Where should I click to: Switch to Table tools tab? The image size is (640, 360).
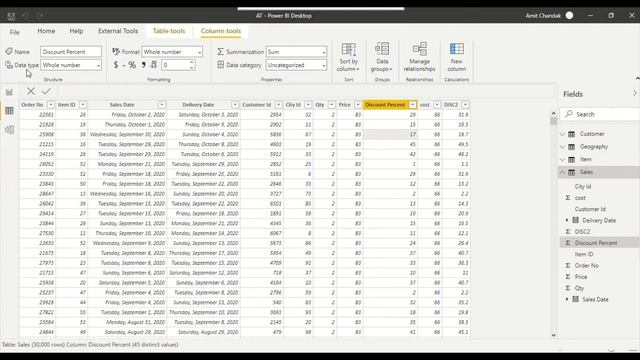[169, 31]
